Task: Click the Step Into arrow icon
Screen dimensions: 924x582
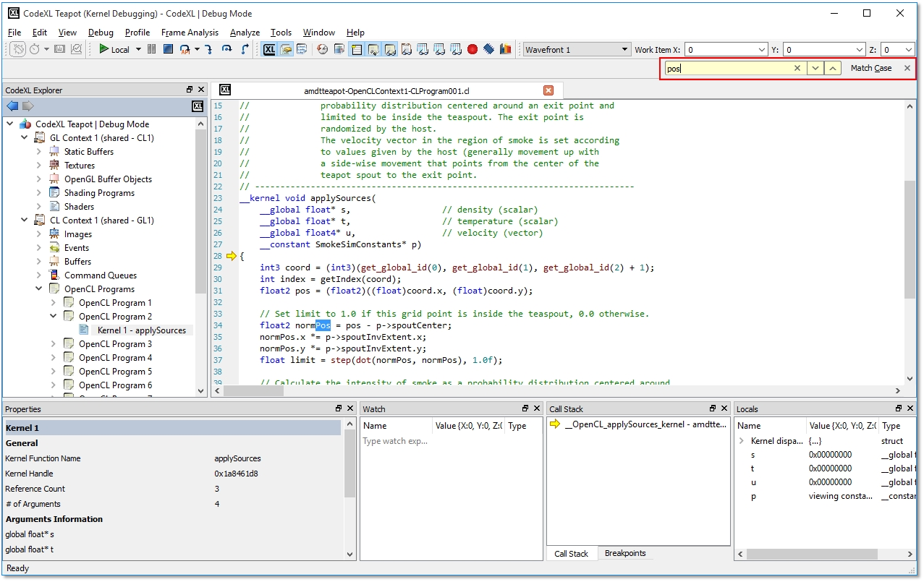Action: click(208, 50)
